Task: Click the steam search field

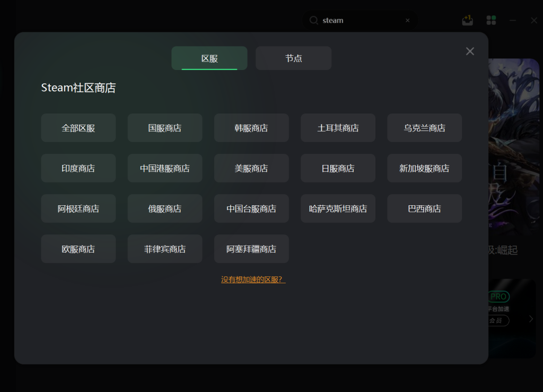Action: click(x=360, y=21)
